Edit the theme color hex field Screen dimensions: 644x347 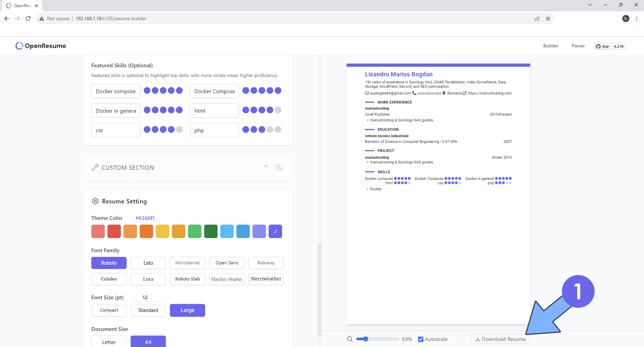click(145, 218)
